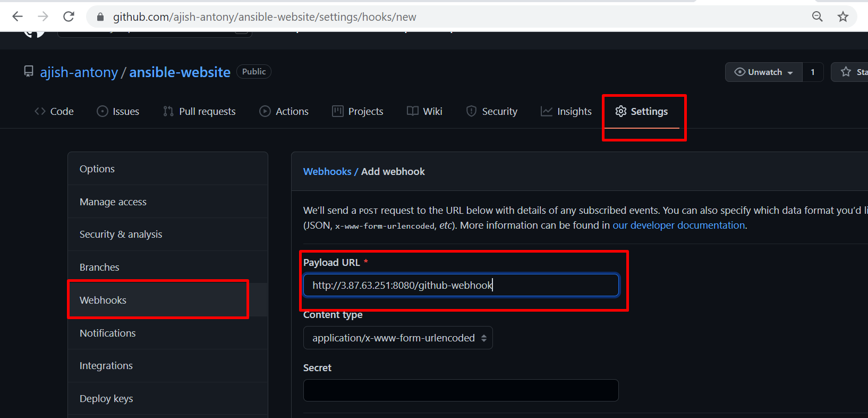Open Deploy keys in the settings sidebar
The height and width of the screenshot is (418, 868).
[x=168, y=399]
